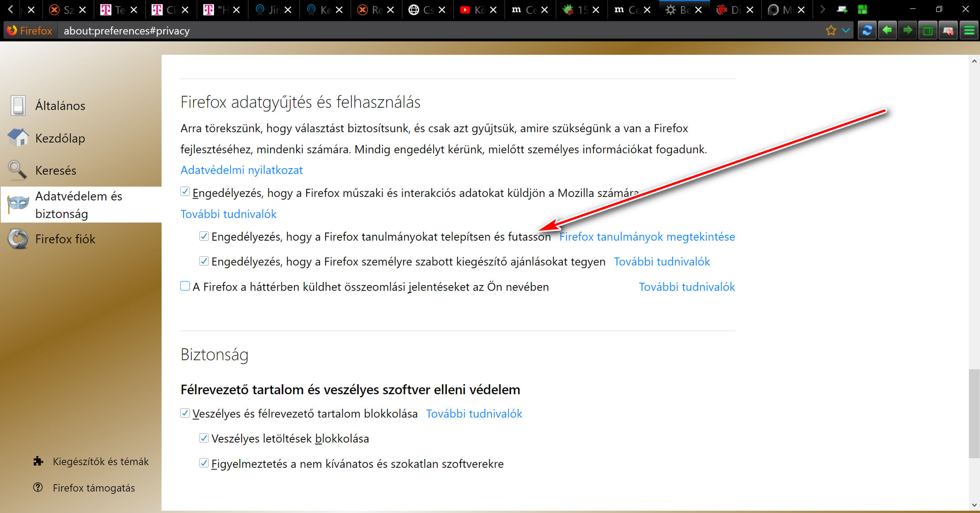Enable összeomlási jelentéseket background sending checkbox
This screenshot has width=980, height=513.
tap(185, 286)
